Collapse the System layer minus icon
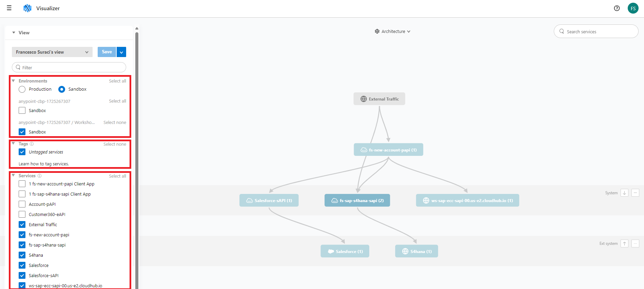Screen dimensions: 644x289 [636, 193]
